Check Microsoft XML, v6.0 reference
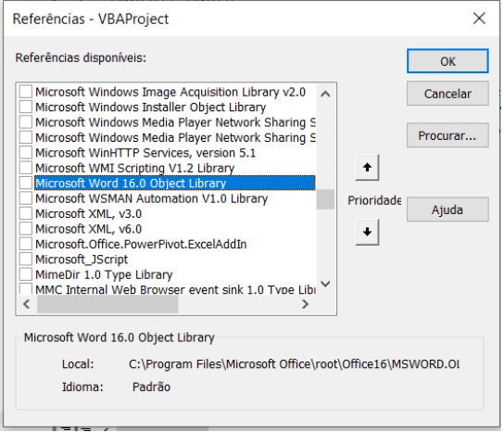The width and height of the screenshot is (504, 432). (26, 229)
